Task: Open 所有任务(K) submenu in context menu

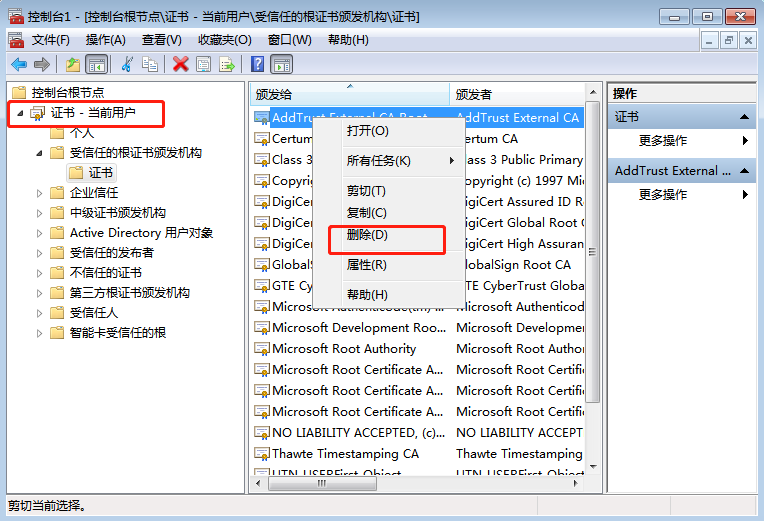Action: point(380,160)
